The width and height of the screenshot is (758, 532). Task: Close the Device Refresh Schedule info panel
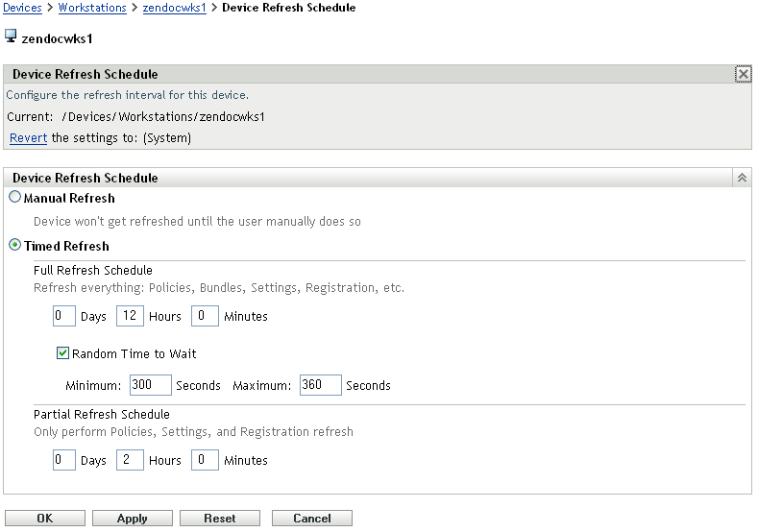(x=743, y=74)
